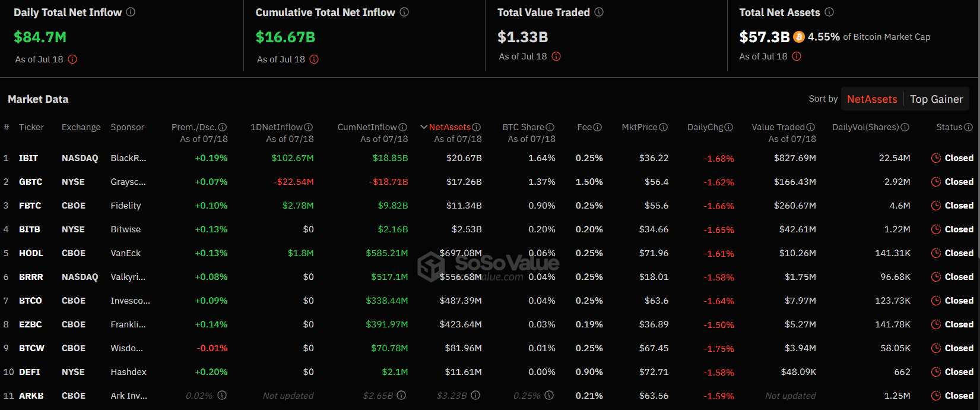Click info icon next to Cumulative Total Net Inflow
980x410 pixels.
click(x=404, y=12)
